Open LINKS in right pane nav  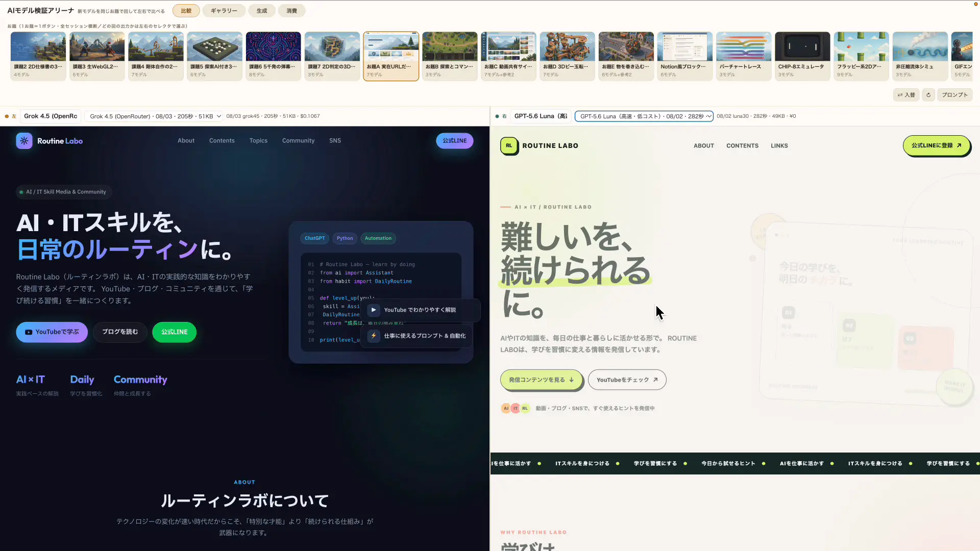click(779, 146)
